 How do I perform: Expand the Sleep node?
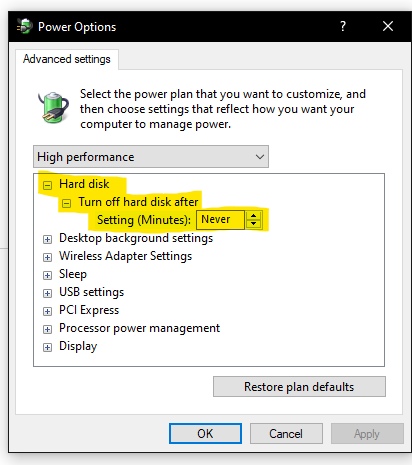[47, 275]
